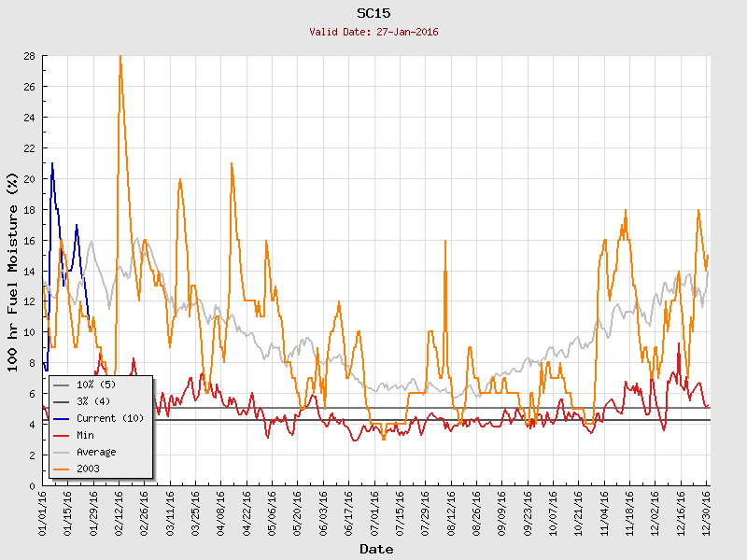Click the red line swatch beside Min
This screenshot has width=747, height=560.
[61, 435]
